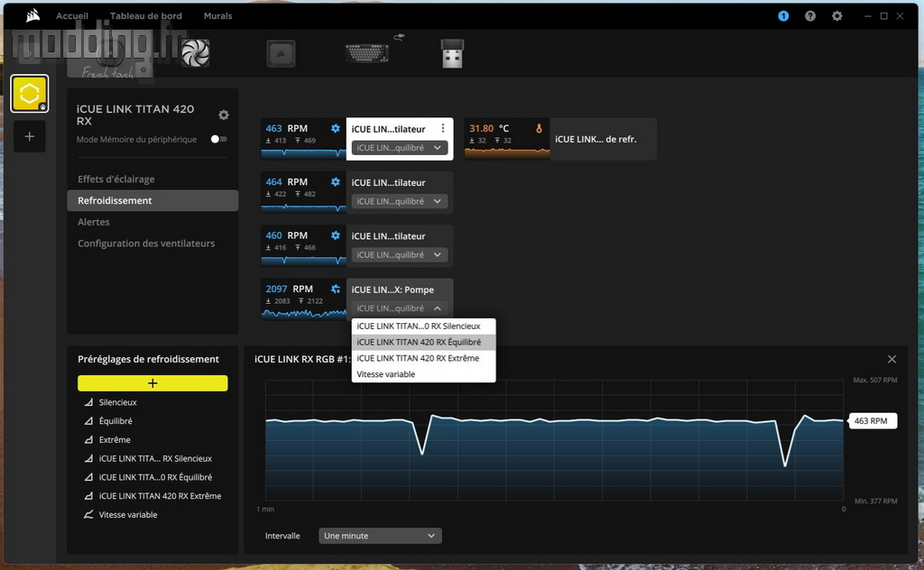Image resolution: width=924 pixels, height=570 pixels.
Task: Select the fan device icon
Action: 195,53
